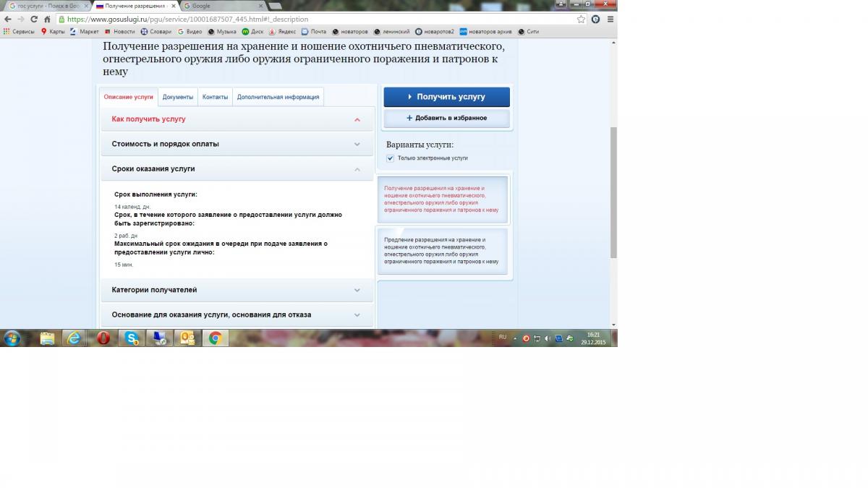The image size is (868, 488).
Task: Open the Windows Start menu orb
Action: click(x=13, y=338)
